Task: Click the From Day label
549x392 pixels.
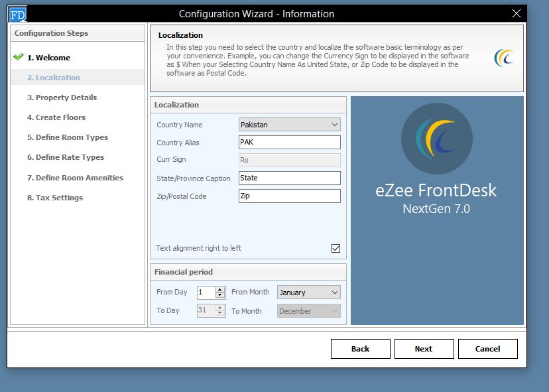Action: click(172, 292)
